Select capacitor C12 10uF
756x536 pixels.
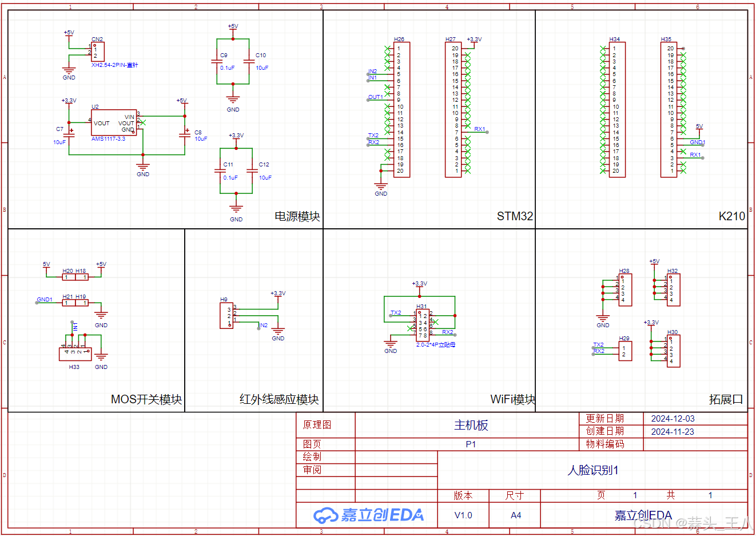pos(252,170)
